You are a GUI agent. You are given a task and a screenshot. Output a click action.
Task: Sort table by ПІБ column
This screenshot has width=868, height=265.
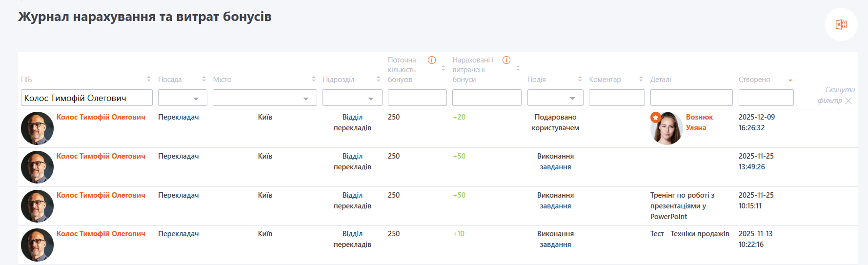tap(148, 79)
